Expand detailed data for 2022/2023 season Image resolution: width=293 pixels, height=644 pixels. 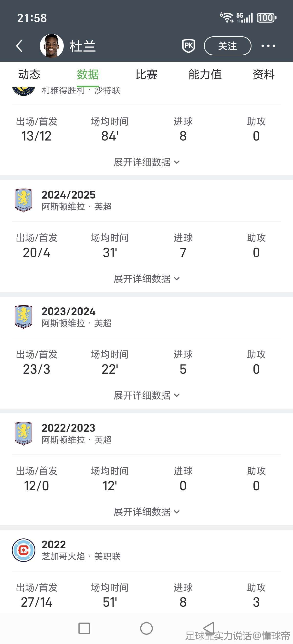(146, 512)
